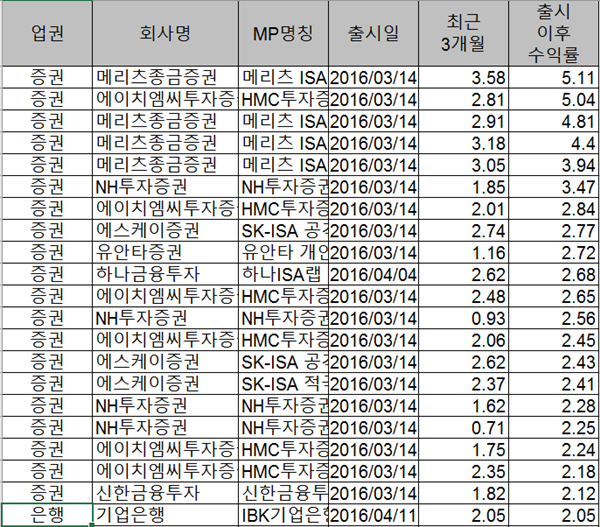The width and height of the screenshot is (600, 527).
Task: Click the 3-month value 2.91
Action: tap(463, 121)
